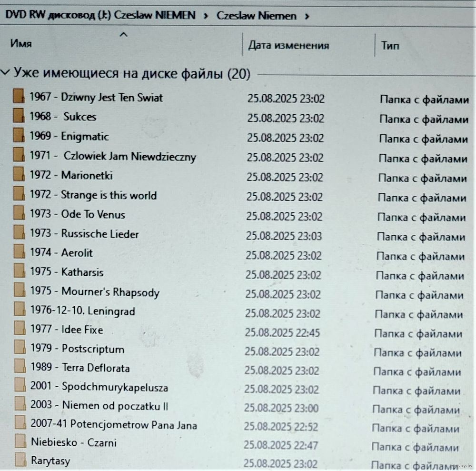Toggle sort direction arrow above Имя column
Image resolution: width=476 pixels, height=471 pixels.
point(124,35)
